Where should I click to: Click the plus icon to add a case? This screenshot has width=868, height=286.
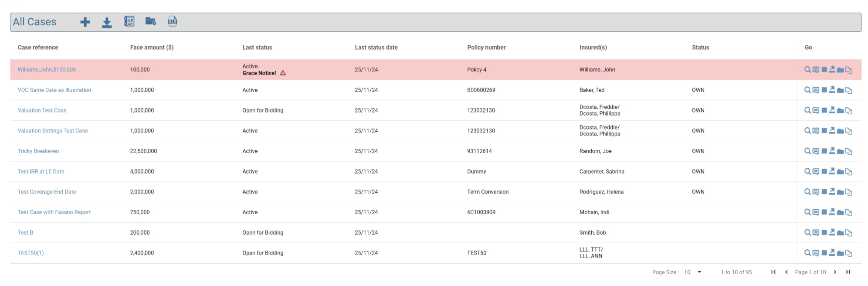point(85,22)
